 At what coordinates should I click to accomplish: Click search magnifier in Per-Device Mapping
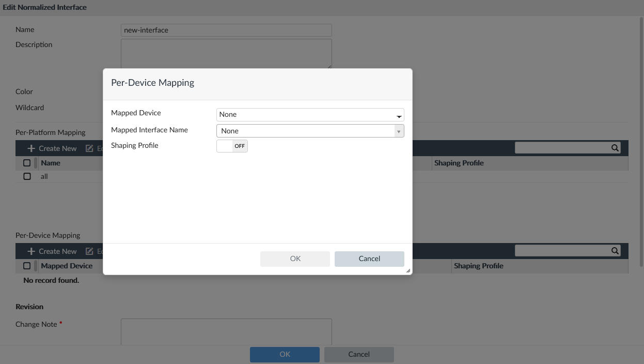point(615,251)
